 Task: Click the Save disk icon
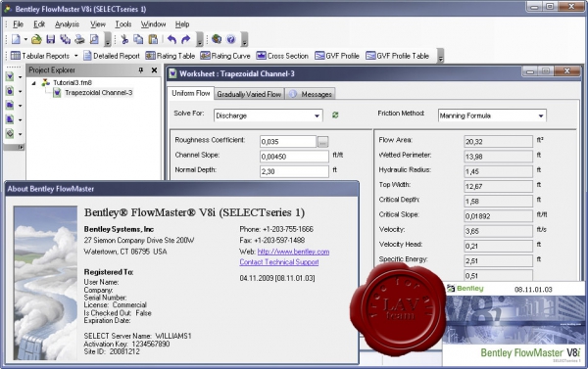pos(50,39)
